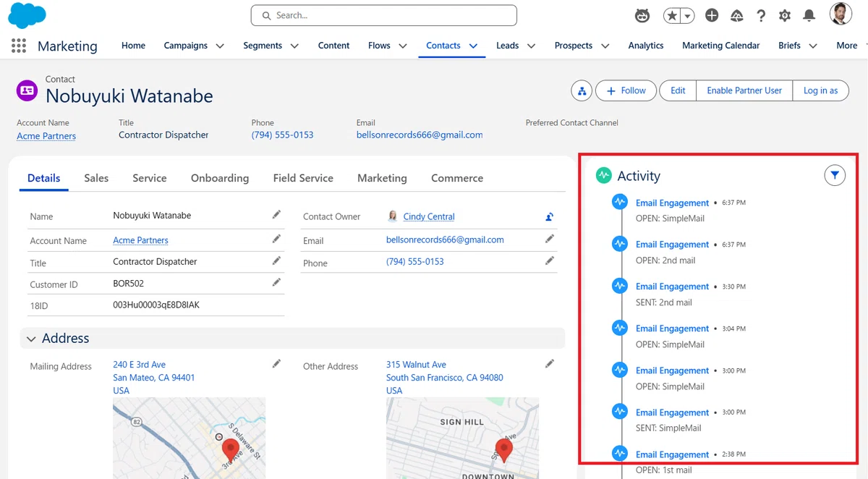Open the App Launcher grid icon

point(19,46)
